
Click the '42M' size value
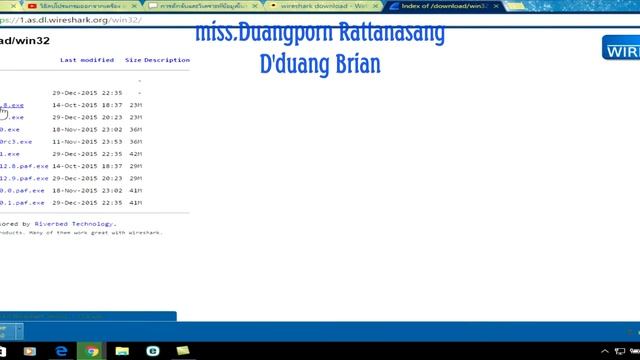pos(136,154)
